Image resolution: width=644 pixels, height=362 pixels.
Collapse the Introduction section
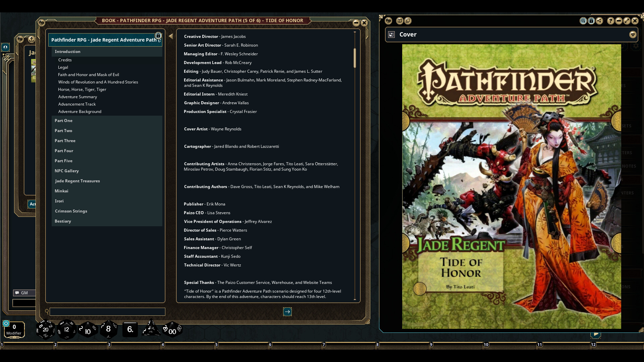point(107,52)
